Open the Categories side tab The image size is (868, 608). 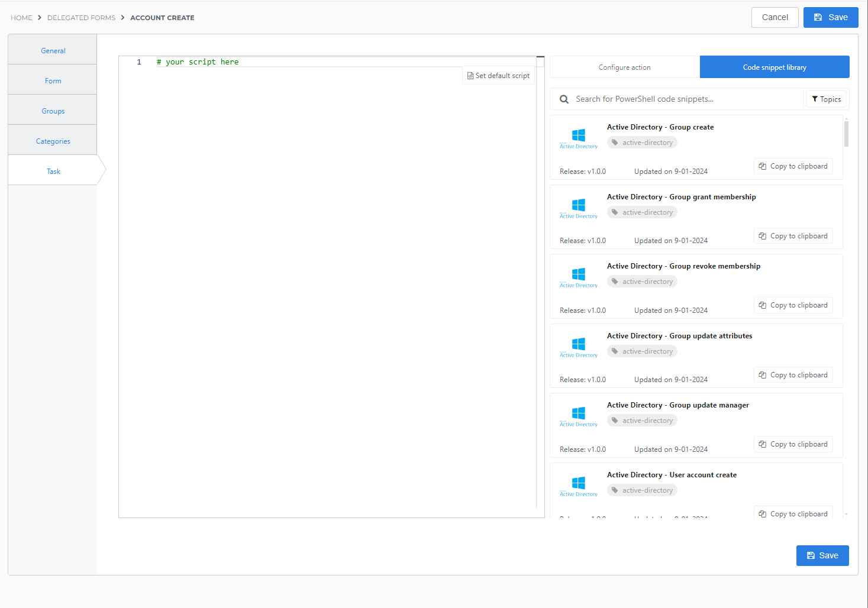(x=53, y=140)
